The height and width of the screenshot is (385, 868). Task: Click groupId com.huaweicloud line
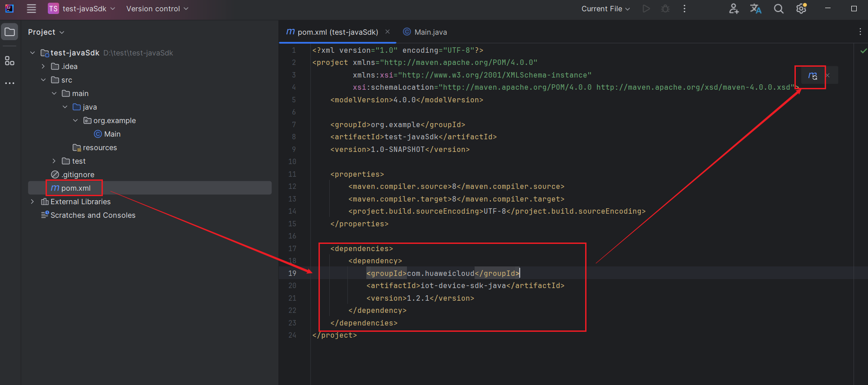coord(443,273)
